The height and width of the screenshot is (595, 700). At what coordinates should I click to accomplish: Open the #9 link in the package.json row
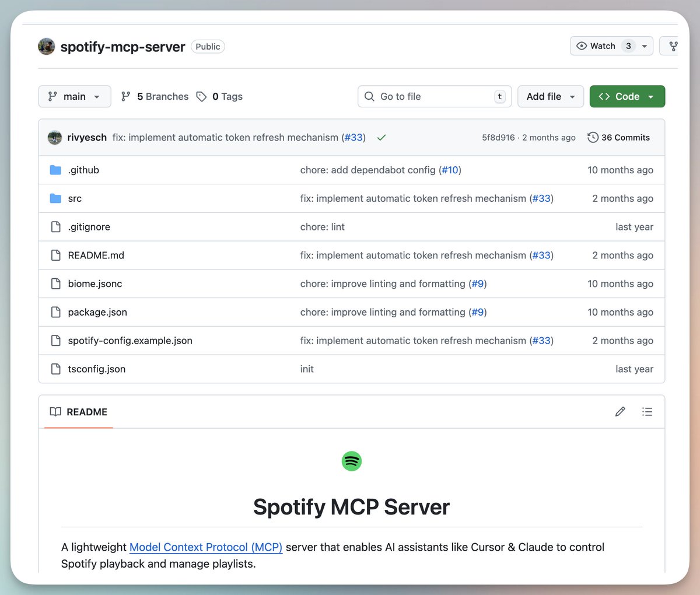(478, 312)
